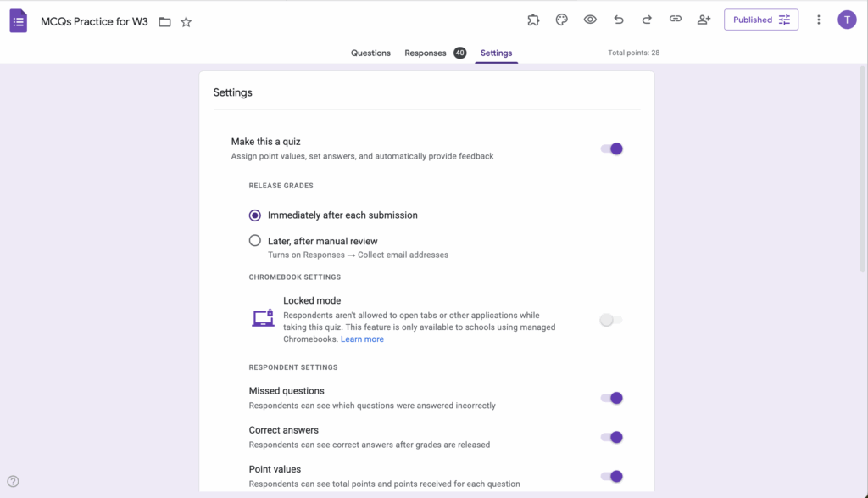Select Later, after manual review option
Screen dimensions: 868x498
click(255, 241)
